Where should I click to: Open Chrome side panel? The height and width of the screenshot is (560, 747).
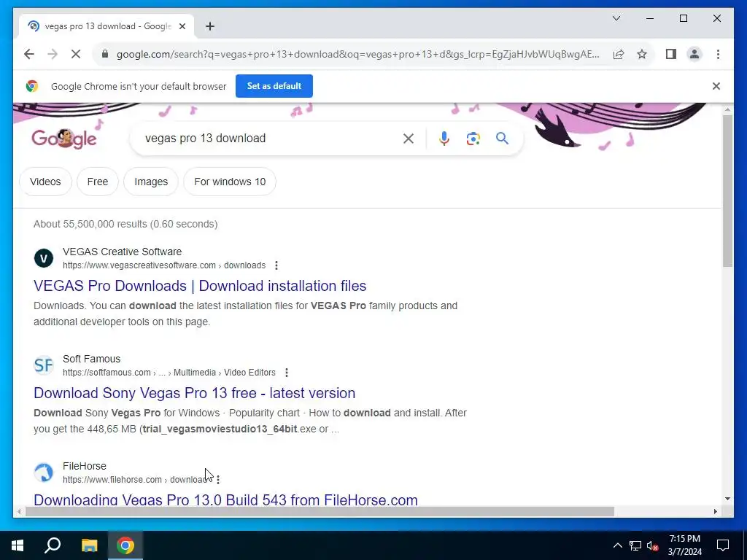[671, 54]
